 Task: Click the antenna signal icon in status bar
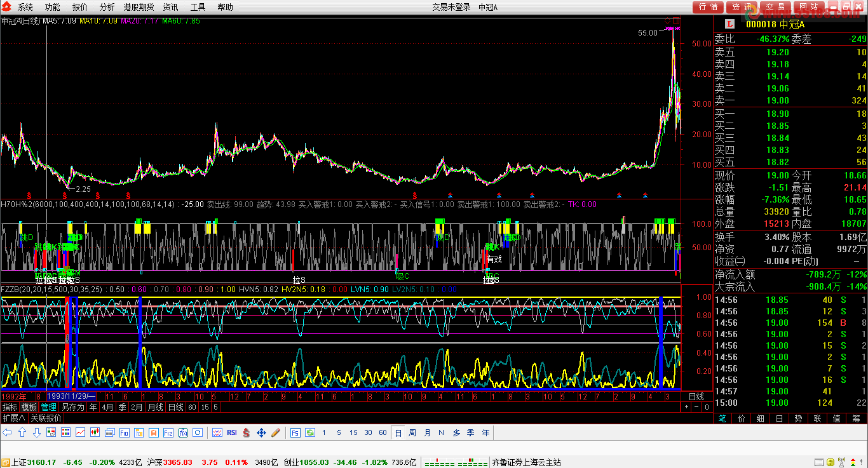(841, 462)
